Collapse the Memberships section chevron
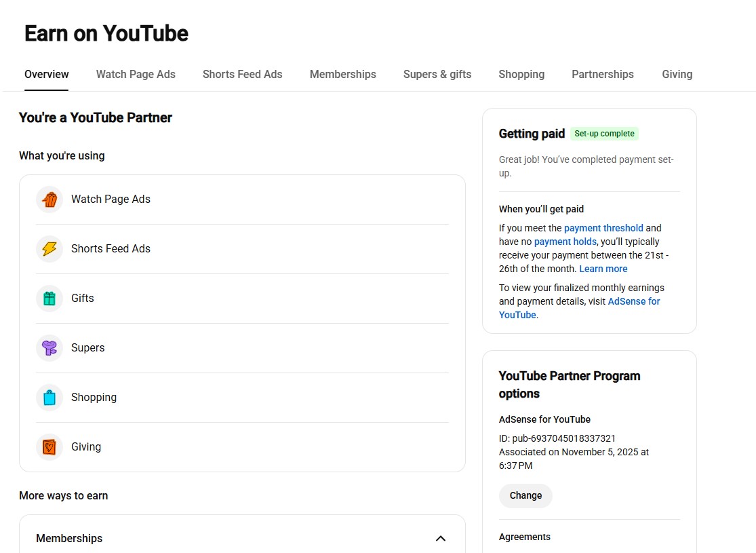Screen dimensions: 756x553 [440, 539]
